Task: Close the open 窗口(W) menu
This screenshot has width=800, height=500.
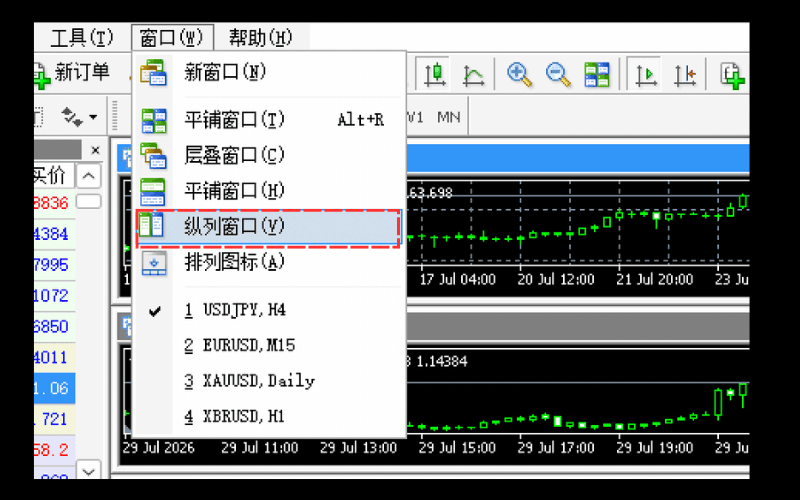Action: (172, 38)
